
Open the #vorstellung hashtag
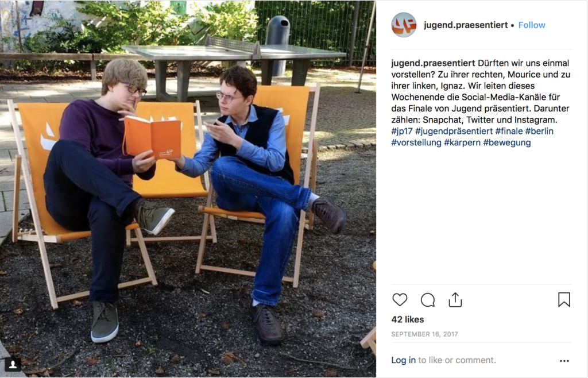(416, 142)
